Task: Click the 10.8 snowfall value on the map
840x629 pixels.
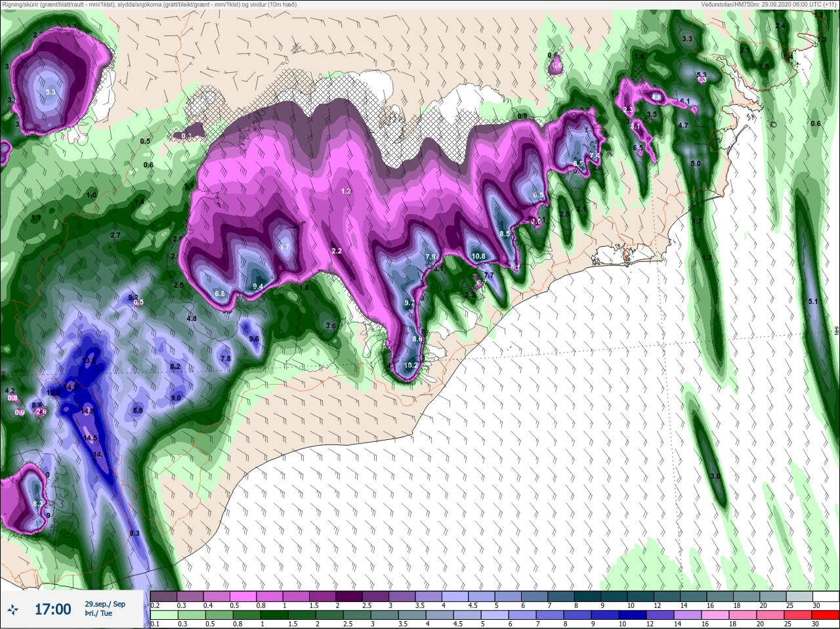Action: pos(478,256)
